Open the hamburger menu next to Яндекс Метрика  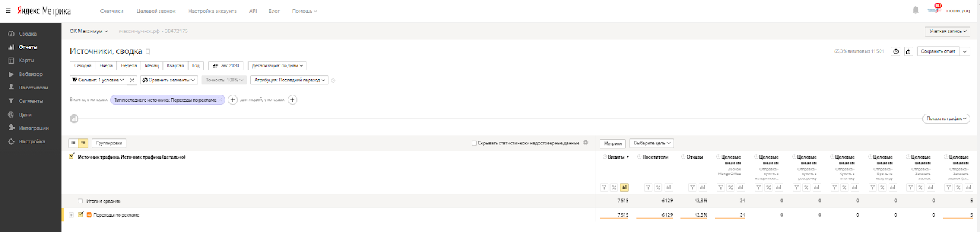point(8,10)
